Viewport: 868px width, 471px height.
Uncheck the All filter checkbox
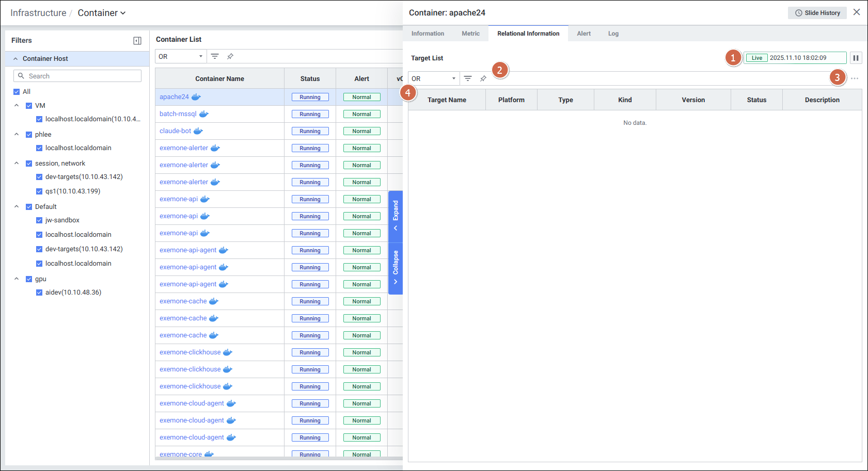pos(17,92)
